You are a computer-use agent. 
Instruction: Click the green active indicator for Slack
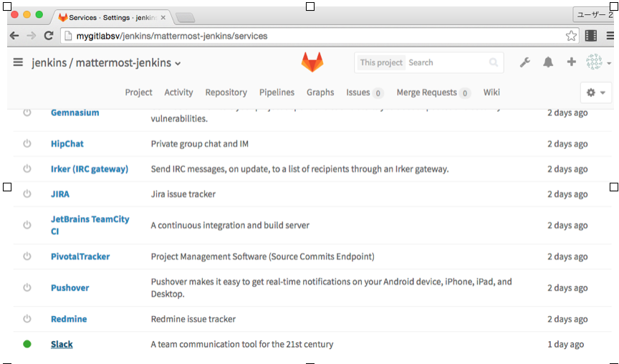27,344
